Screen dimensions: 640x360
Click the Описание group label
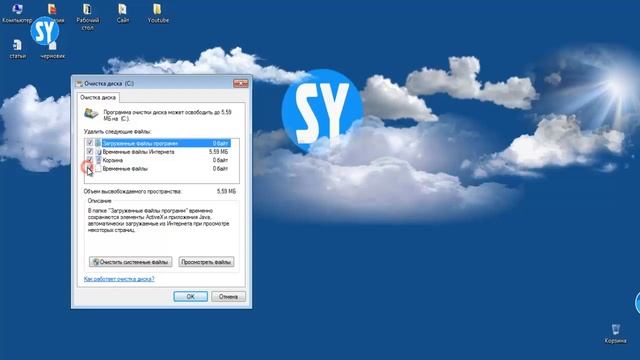tap(99, 201)
